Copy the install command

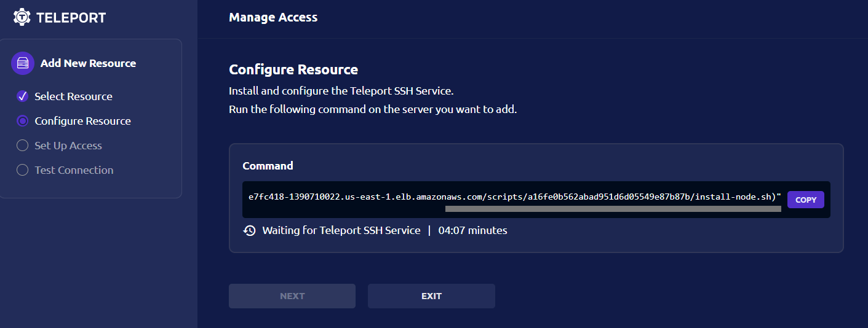(806, 200)
